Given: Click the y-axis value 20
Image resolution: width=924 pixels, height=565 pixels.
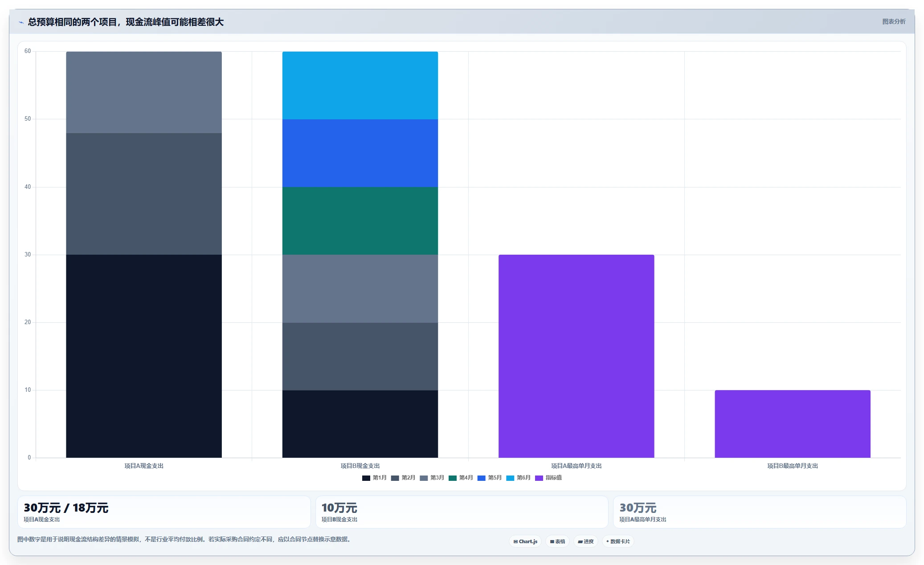Looking at the screenshot, I should tap(28, 322).
